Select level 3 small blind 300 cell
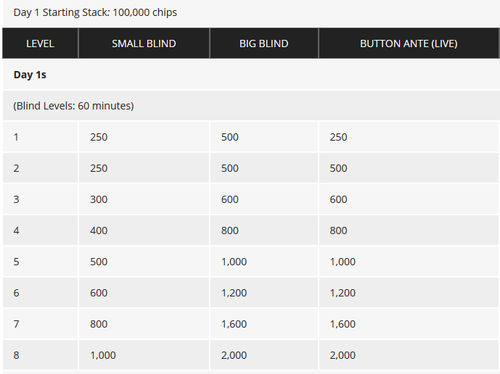Image resolution: width=500 pixels, height=374 pixels. pos(144,199)
